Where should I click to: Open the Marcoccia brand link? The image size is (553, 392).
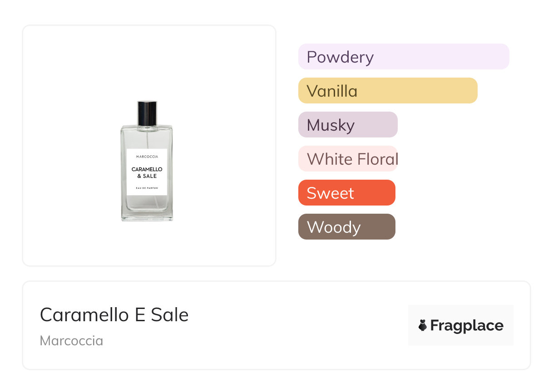(71, 340)
